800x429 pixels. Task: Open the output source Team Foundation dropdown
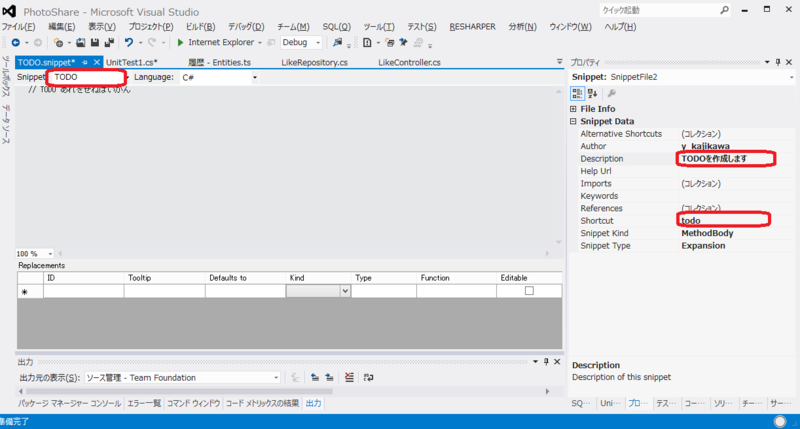coord(276,378)
